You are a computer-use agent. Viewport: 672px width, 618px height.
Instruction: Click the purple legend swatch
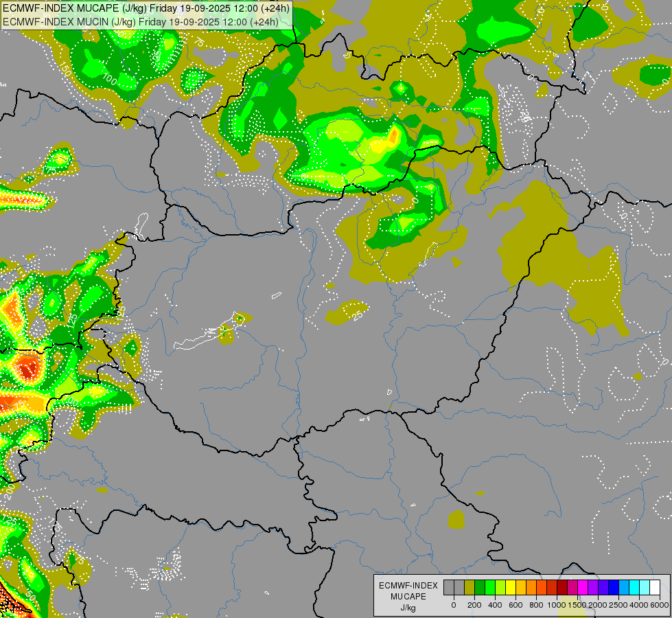pos(594,587)
